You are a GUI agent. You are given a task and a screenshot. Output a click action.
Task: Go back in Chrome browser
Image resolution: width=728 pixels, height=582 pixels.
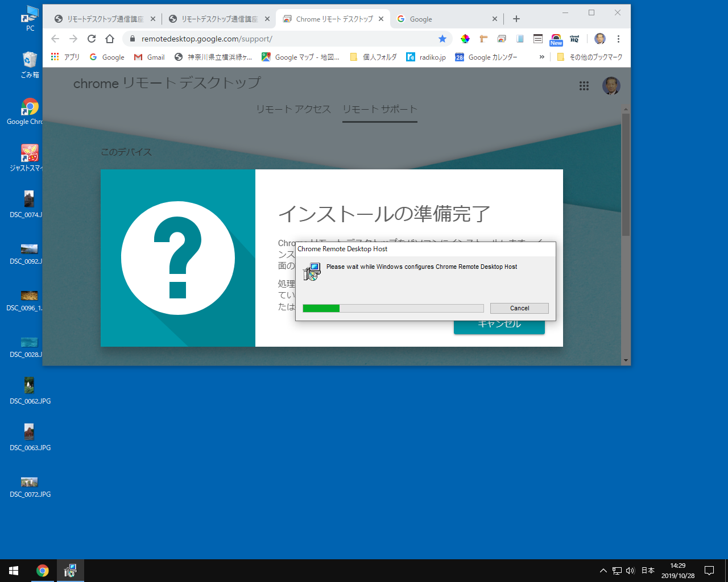[55, 39]
